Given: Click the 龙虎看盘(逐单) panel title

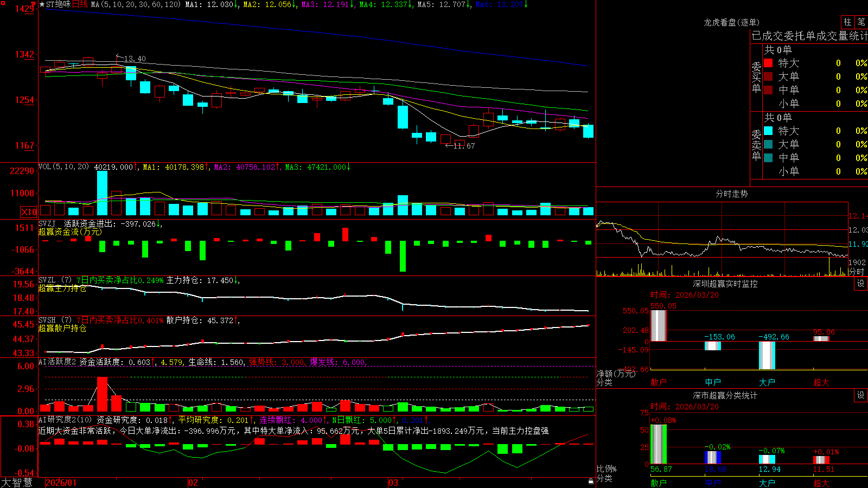Looking at the screenshot, I should (731, 22).
